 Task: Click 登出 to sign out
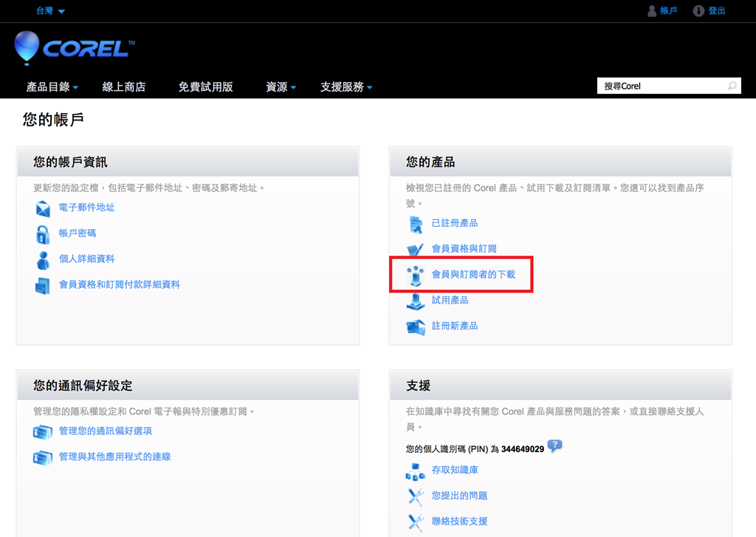[716, 10]
